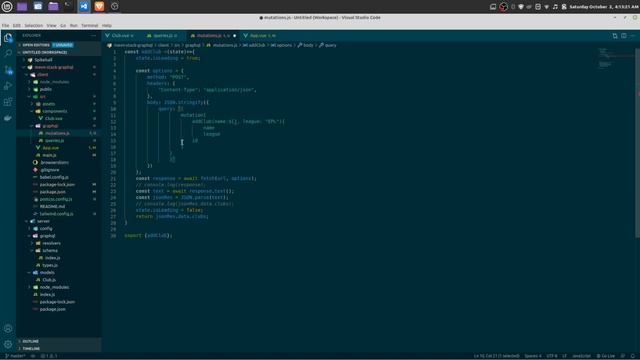Open the Source Control view

[x=8, y=70]
